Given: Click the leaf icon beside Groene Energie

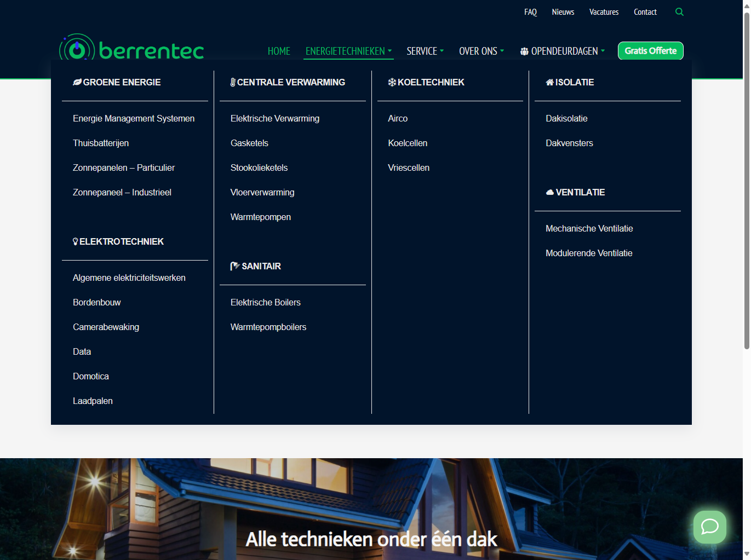Looking at the screenshot, I should click(x=77, y=82).
